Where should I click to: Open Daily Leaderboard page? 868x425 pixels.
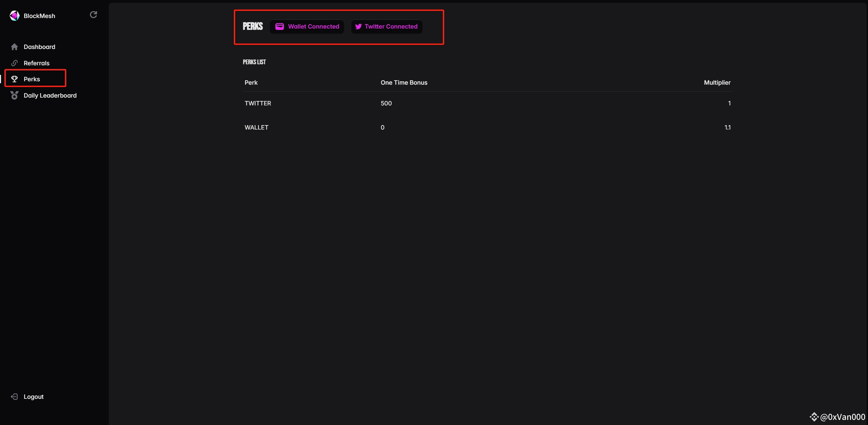coord(50,96)
